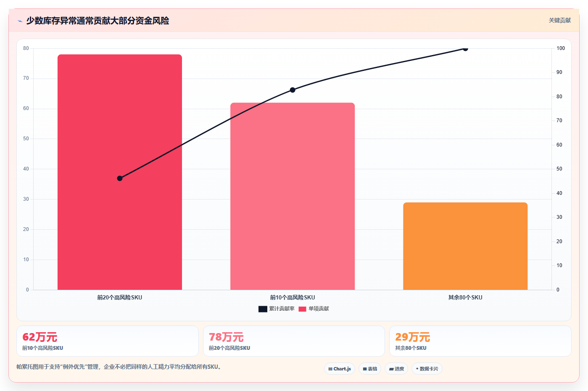This screenshot has width=588, height=391.
Task: Click the footer note about 帕累托图
Action: click(119, 367)
